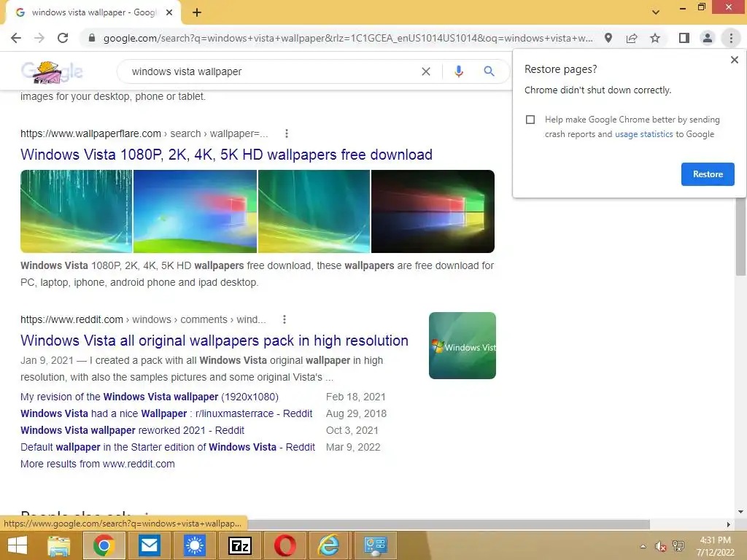Open Windows Vista 1080P wallpapers result

coord(226,155)
